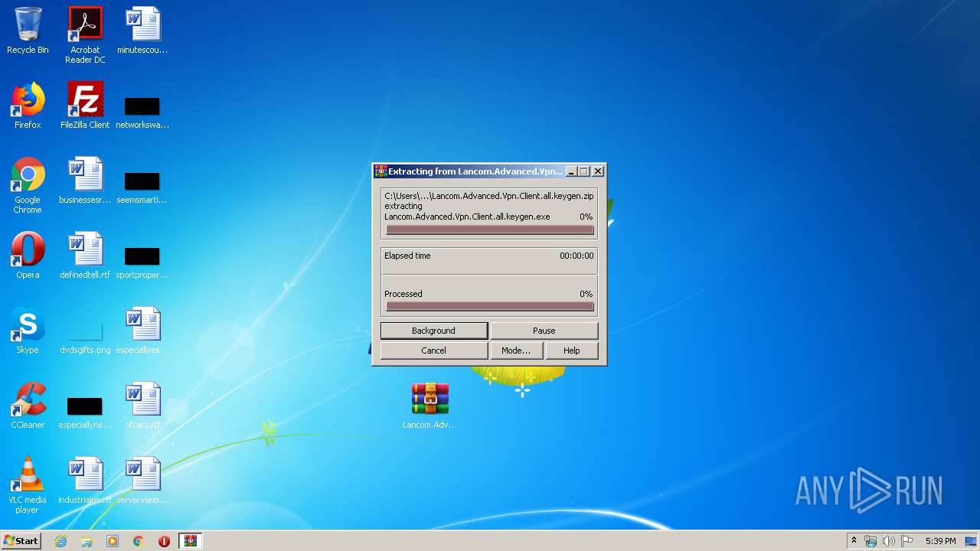
Task: Click Elapsed time label
Action: 407,256
